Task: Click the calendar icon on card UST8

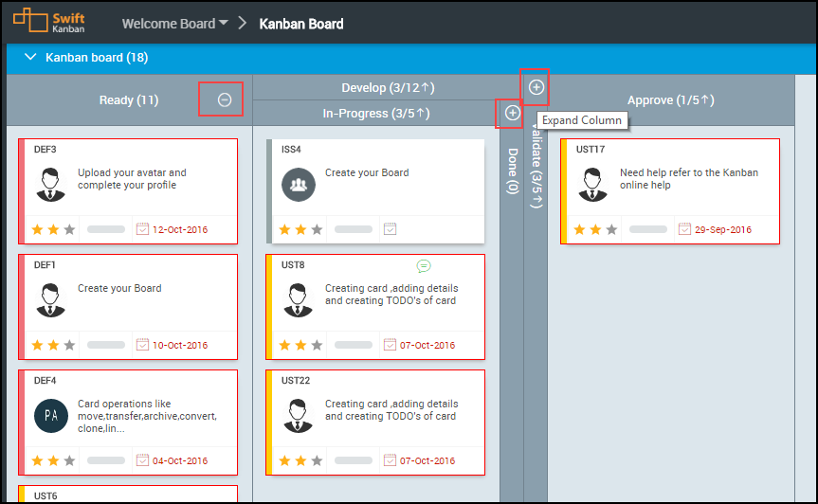Action: (390, 345)
